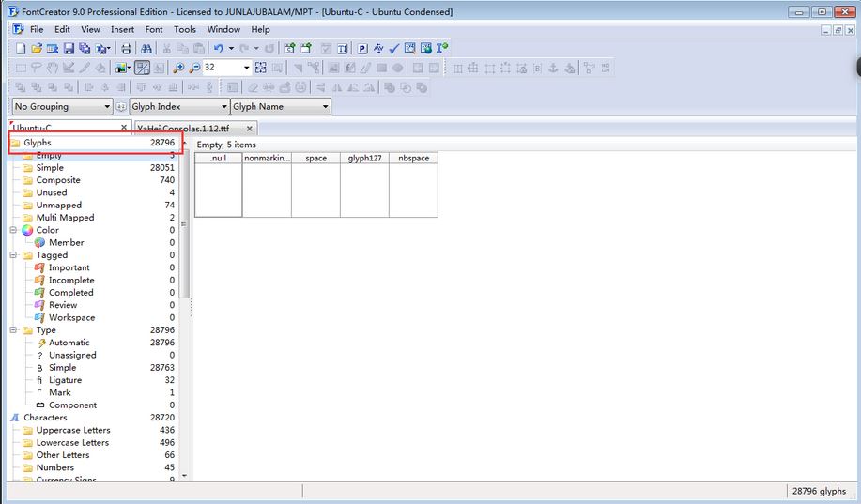861x504 pixels.
Task: Click the Undo arrow icon
Action: tap(218, 48)
